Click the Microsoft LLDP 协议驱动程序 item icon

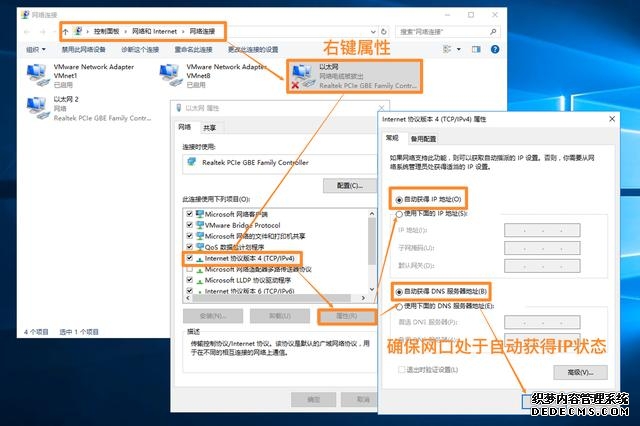(200, 281)
